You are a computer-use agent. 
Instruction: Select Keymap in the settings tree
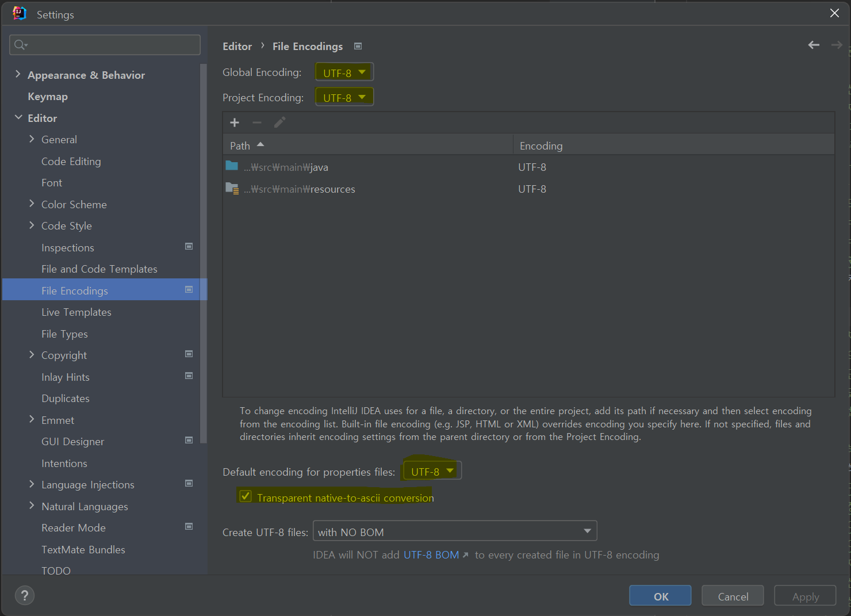48,97
